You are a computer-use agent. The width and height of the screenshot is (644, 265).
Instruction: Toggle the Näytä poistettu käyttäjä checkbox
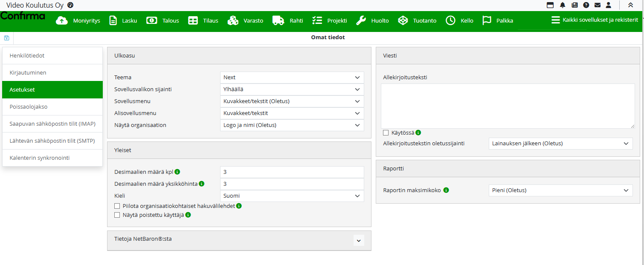pos(117,216)
